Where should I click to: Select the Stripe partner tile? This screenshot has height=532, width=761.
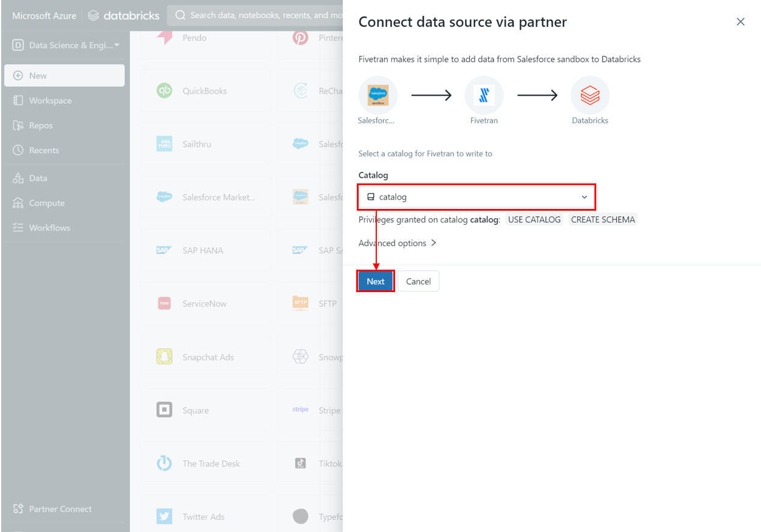tap(309, 411)
